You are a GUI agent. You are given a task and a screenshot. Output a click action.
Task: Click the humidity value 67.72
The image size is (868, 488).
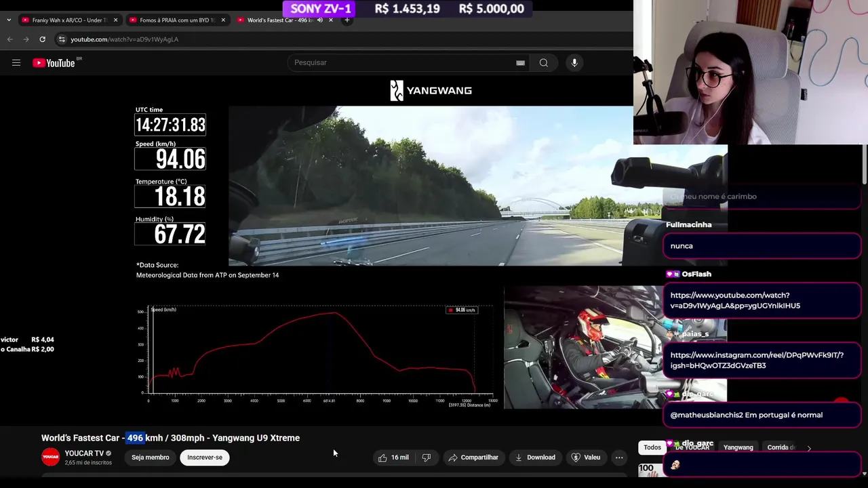click(x=179, y=234)
